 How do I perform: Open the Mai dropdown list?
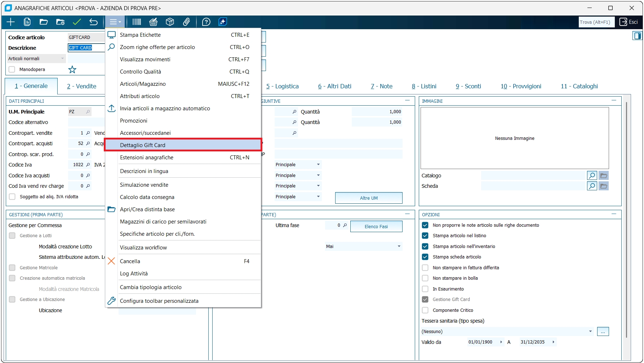(399, 247)
